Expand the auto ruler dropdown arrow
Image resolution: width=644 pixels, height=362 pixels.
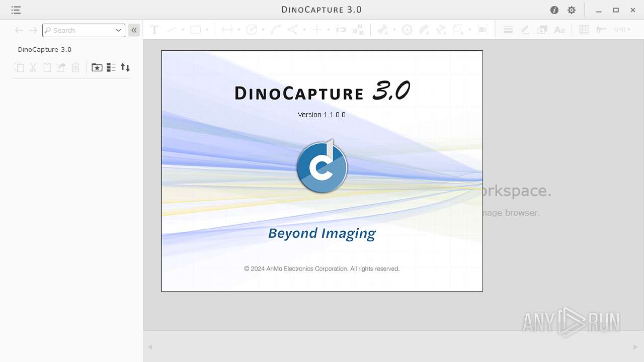[394, 30]
